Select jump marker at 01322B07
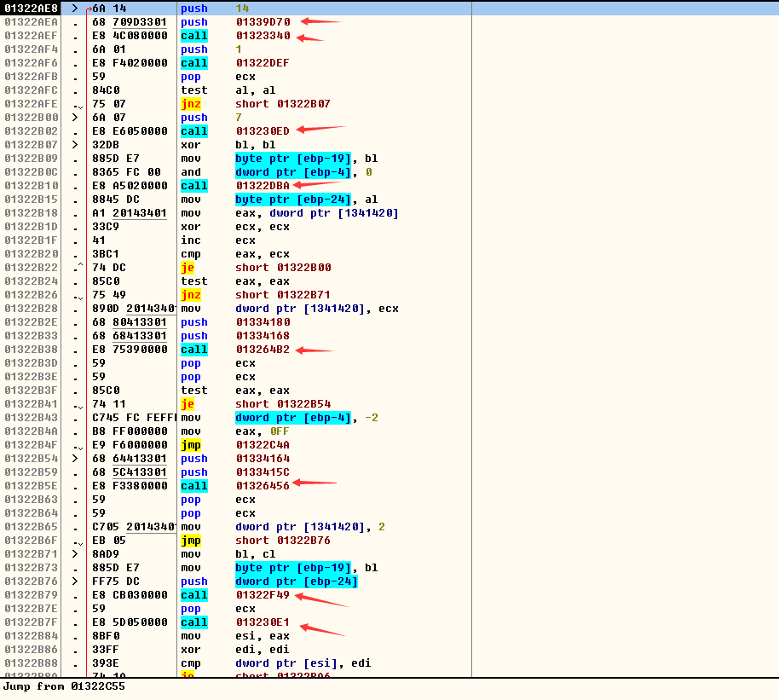 (75, 145)
